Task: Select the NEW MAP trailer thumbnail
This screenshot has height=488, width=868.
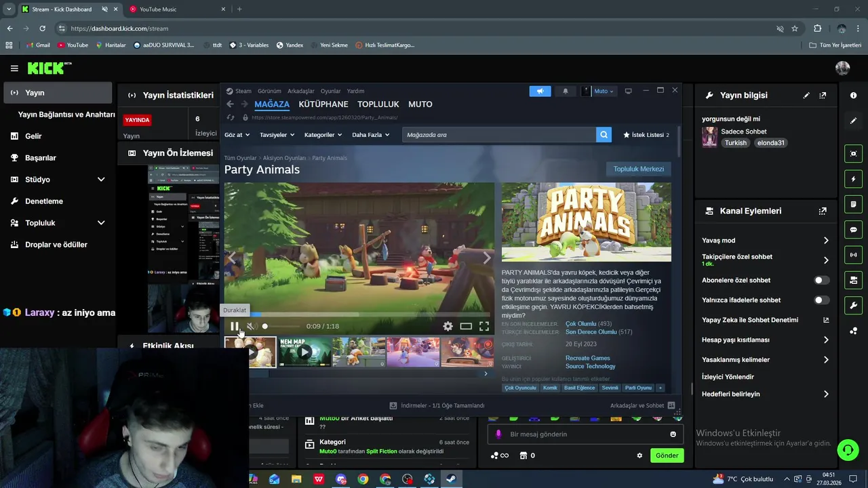Action: click(304, 352)
